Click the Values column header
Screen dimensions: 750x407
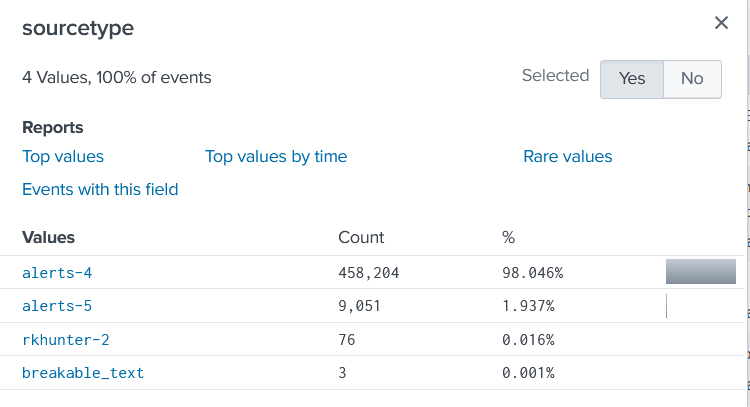click(48, 237)
